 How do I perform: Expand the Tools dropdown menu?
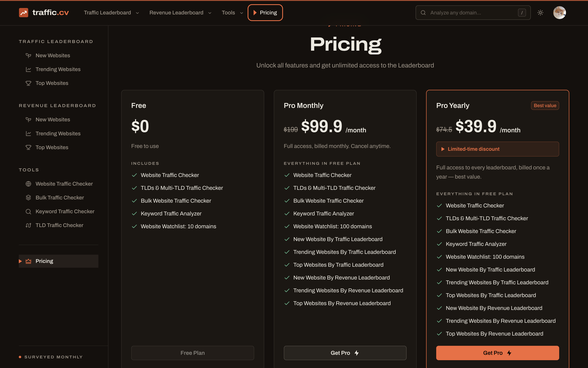[x=232, y=13]
